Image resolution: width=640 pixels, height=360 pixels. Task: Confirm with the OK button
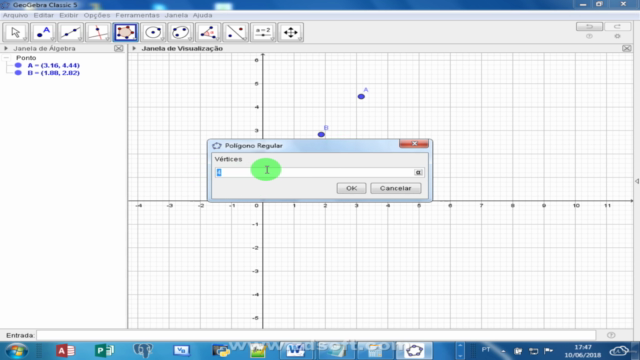(351, 188)
